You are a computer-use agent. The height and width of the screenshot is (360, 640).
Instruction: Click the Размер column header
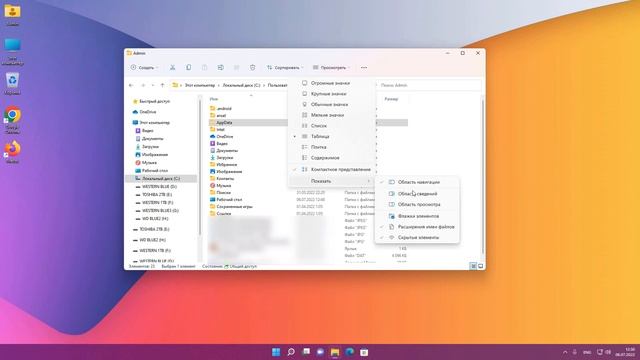[391, 99]
